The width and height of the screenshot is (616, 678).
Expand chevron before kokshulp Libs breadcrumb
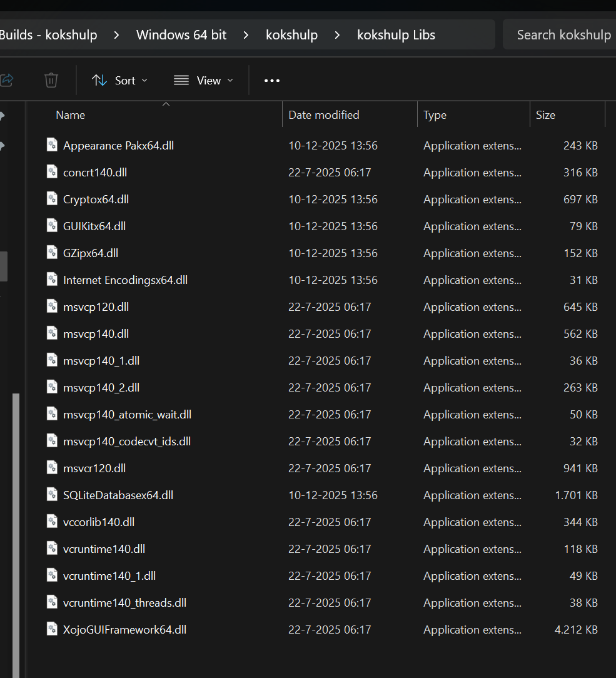pyautogui.click(x=338, y=35)
